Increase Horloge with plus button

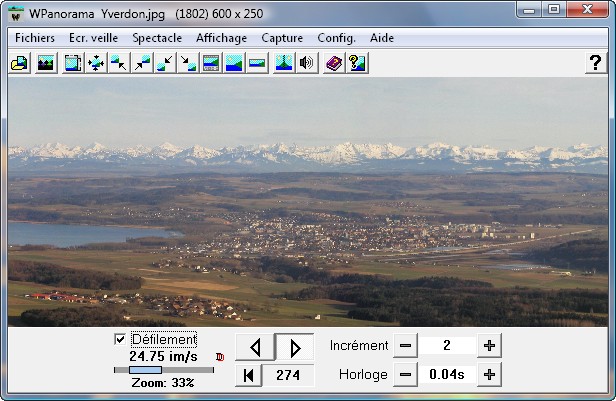pyautogui.click(x=489, y=375)
